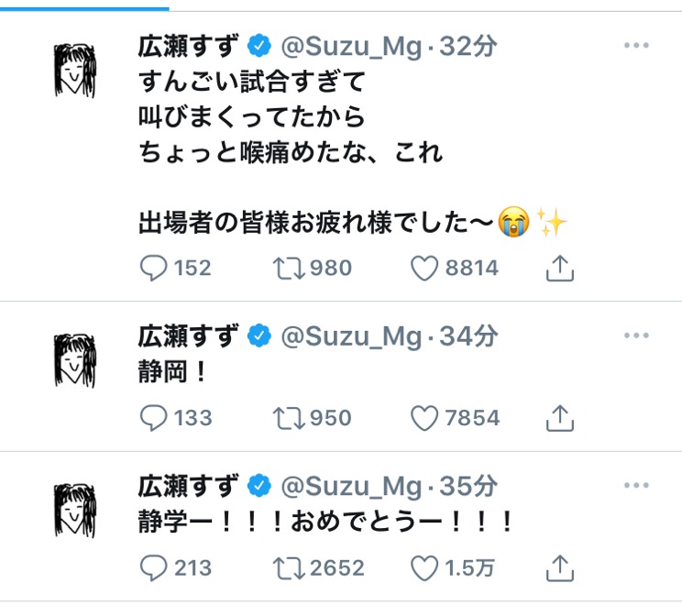Share the 静学ー！！！おめでとうー tweet
This screenshot has width=682, height=616.
click(x=559, y=567)
